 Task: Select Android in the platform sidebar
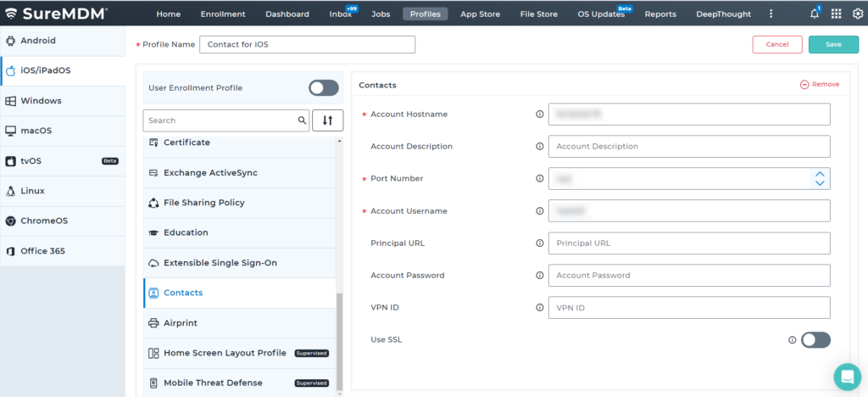click(38, 40)
